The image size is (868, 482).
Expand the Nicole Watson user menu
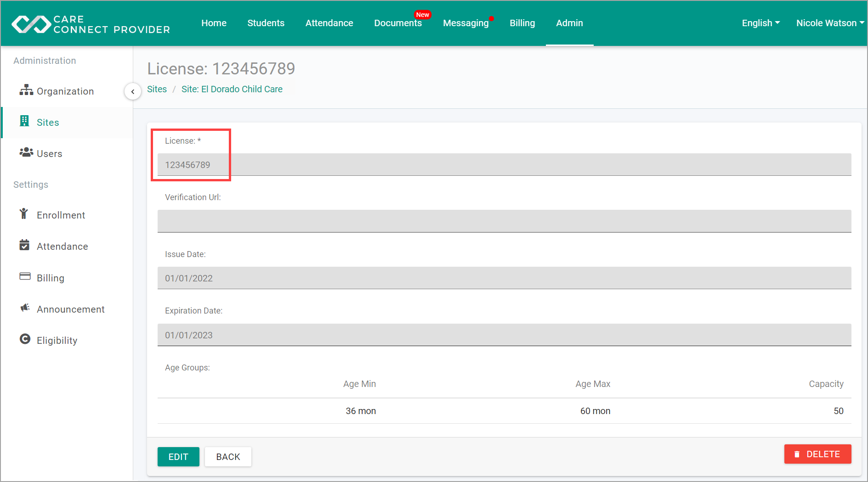pyautogui.click(x=829, y=23)
